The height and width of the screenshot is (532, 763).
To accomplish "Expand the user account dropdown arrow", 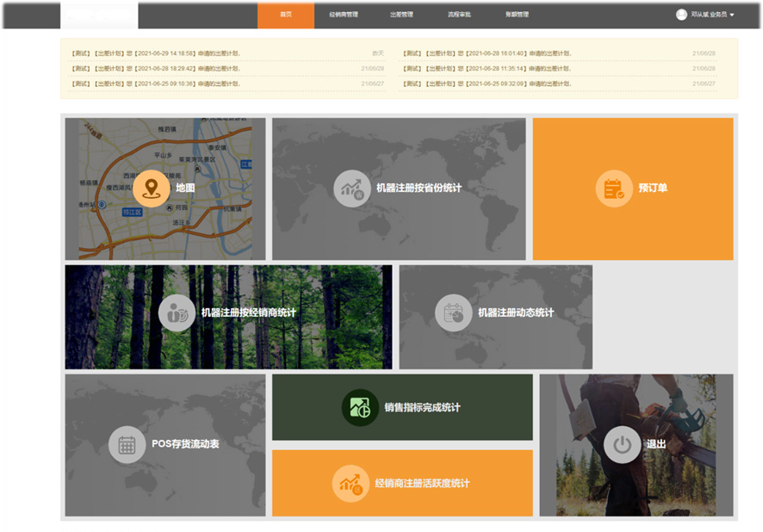I will point(732,15).
